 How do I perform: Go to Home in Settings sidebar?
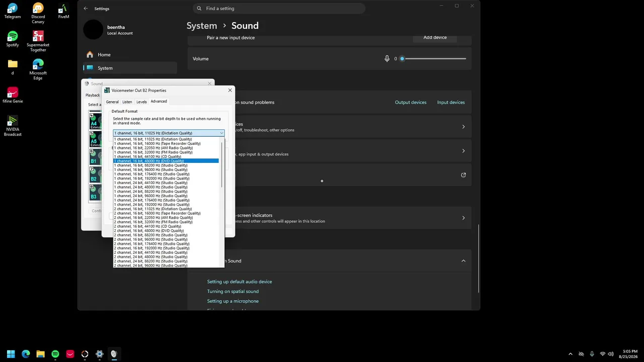130,55
